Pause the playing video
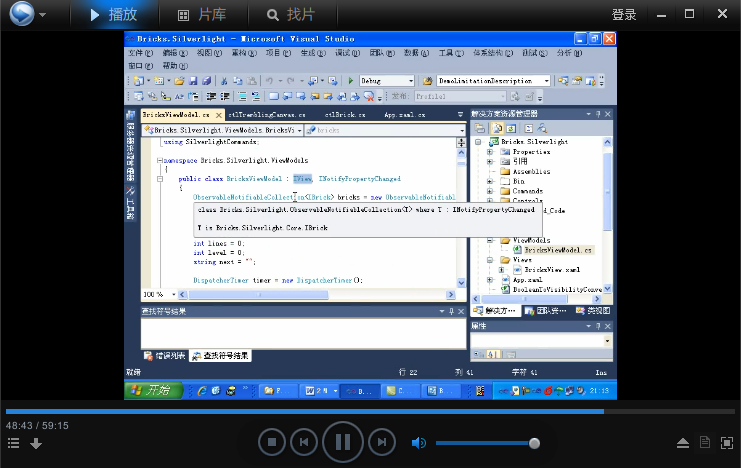The image size is (741, 468). point(342,441)
